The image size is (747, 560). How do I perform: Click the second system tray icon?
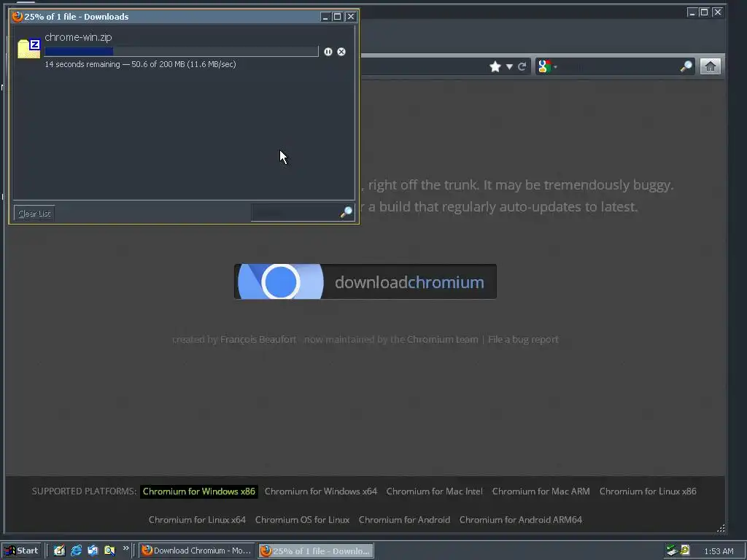(685, 551)
